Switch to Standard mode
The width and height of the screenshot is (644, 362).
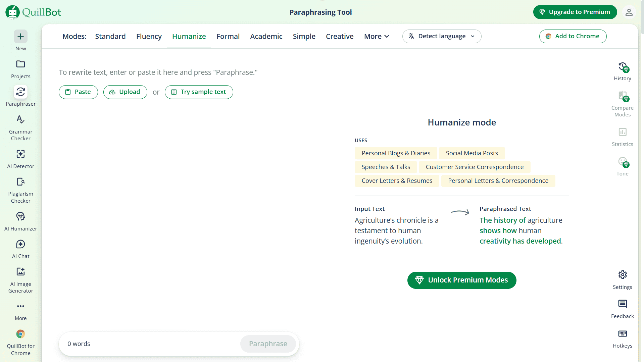pos(110,36)
